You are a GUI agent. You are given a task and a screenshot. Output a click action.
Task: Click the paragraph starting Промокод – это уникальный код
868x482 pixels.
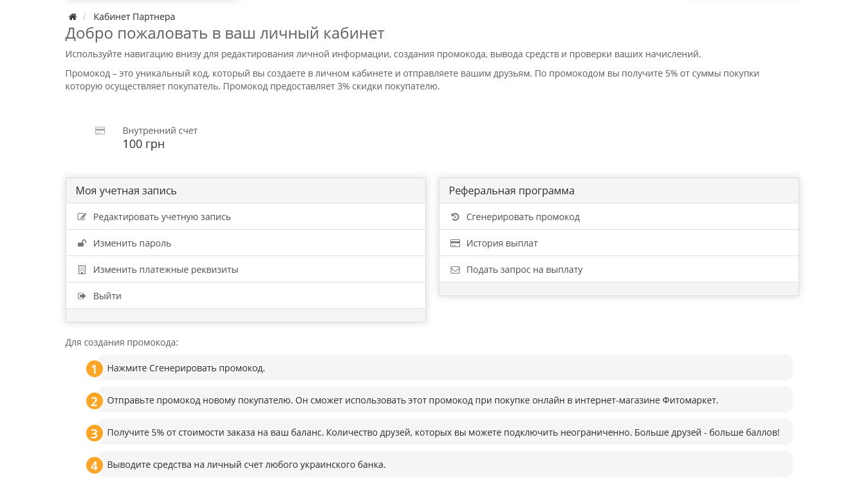pos(412,80)
